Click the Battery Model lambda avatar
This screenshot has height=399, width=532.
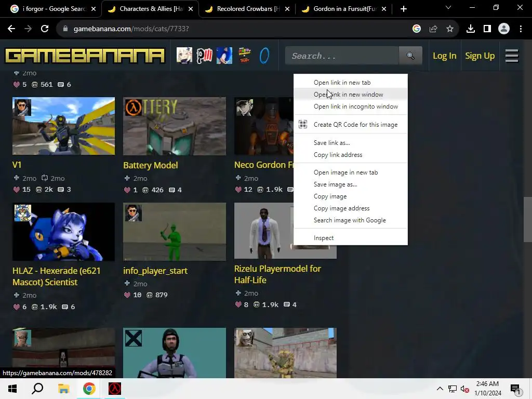coord(134,108)
